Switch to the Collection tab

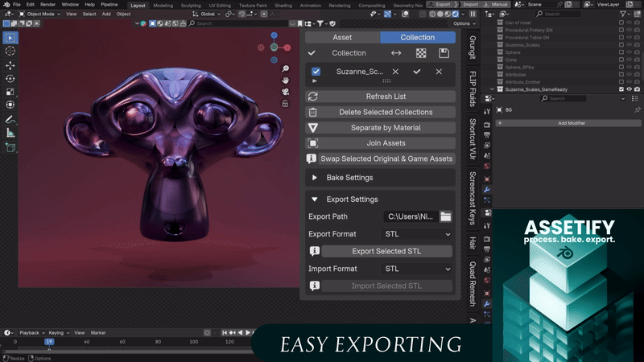(x=418, y=37)
